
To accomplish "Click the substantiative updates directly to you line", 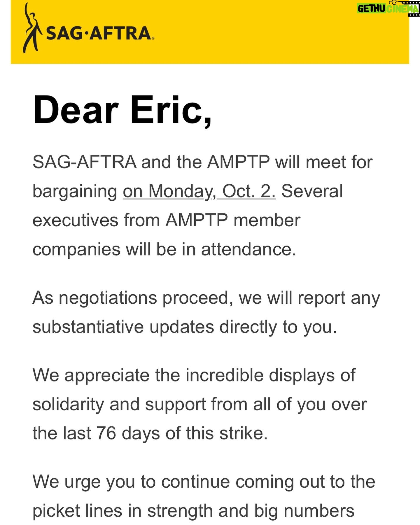I will (x=185, y=327).
